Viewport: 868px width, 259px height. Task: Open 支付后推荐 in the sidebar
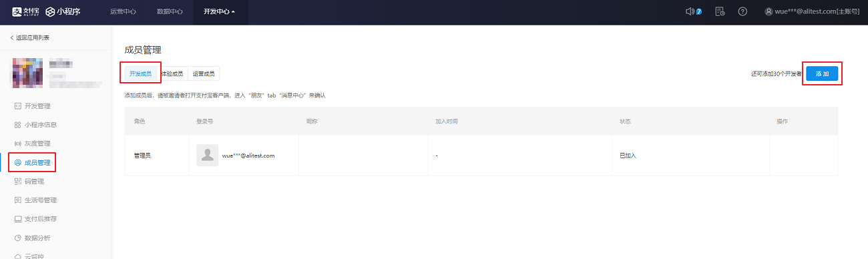click(35, 218)
